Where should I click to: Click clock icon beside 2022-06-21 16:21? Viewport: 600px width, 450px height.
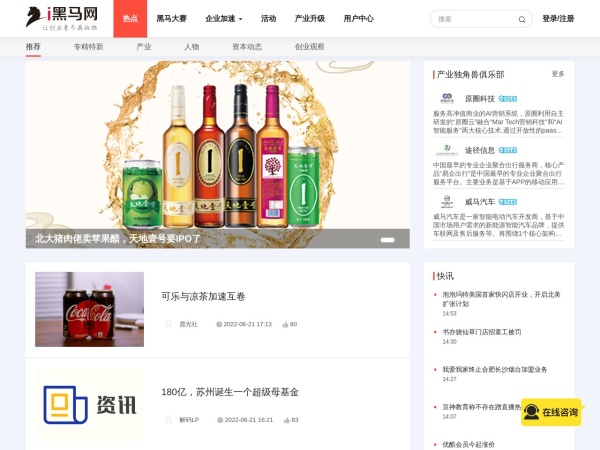(x=220, y=420)
